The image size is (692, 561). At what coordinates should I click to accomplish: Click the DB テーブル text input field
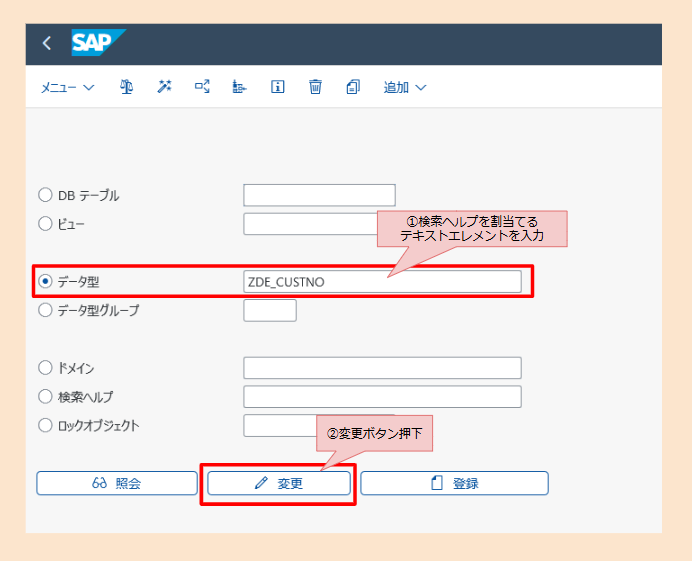[319, 195]
